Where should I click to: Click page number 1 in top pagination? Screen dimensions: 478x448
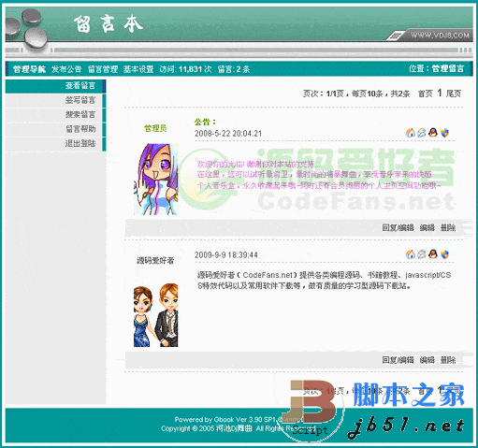(440, 93)
